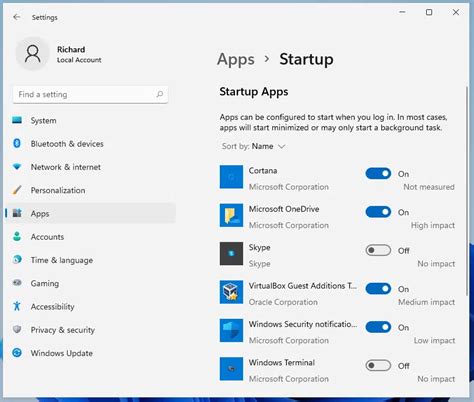Click the Cortana app icon
This screenshot has height=402, width=474.
coord(231,177)
